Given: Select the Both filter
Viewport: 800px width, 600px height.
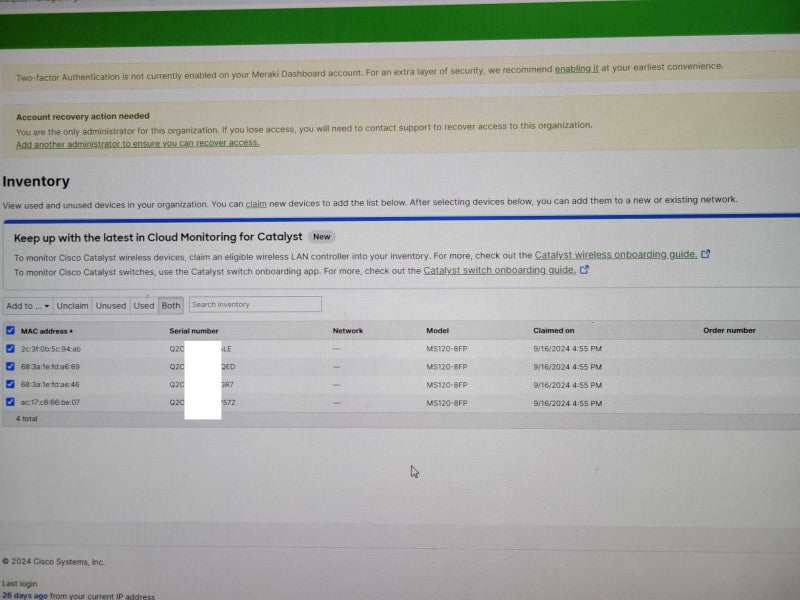Looking at the screenshot, I should 171,306.
